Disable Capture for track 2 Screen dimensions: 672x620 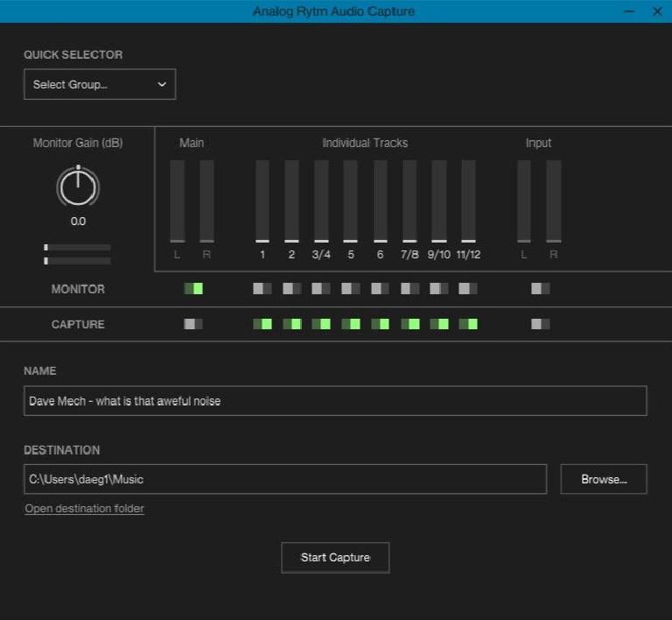pos(292,324)
